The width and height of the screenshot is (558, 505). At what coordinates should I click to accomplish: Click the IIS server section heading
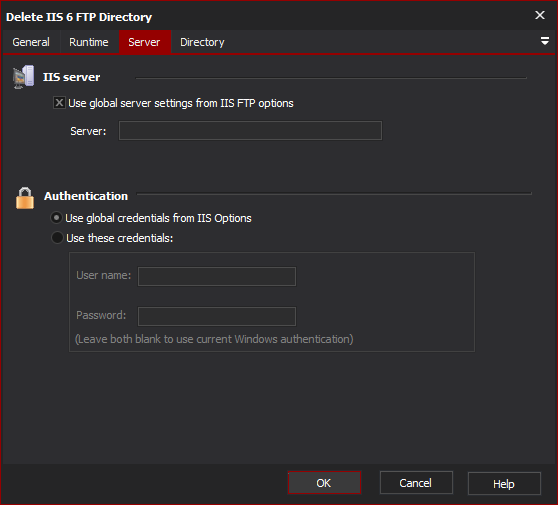click(x=72, y=77)
